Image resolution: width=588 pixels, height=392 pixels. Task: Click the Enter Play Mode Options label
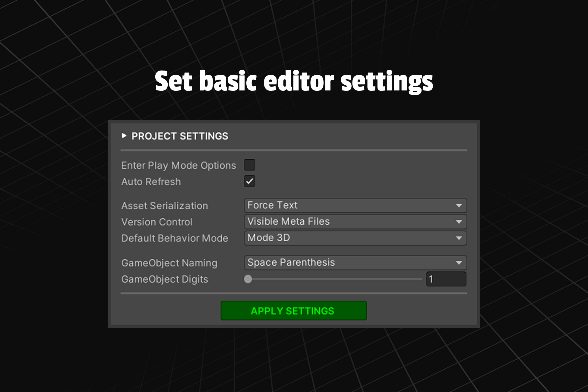(179, 166)
